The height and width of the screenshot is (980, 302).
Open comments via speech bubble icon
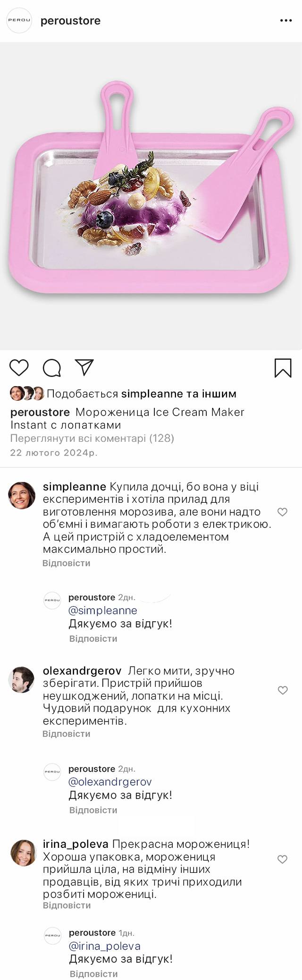51,368
